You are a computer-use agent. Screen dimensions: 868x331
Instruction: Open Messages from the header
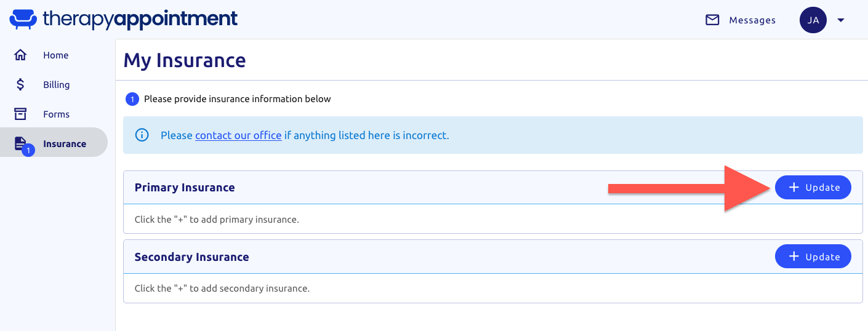[x=741, y=20]
